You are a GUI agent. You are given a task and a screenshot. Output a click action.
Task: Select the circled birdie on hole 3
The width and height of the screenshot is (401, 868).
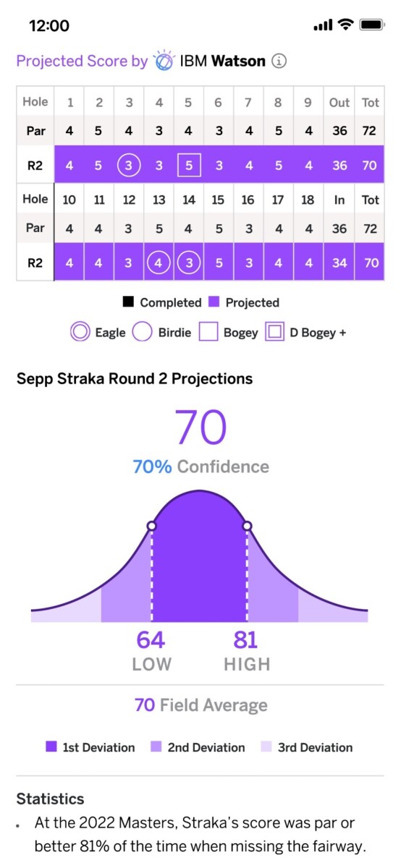129,165
